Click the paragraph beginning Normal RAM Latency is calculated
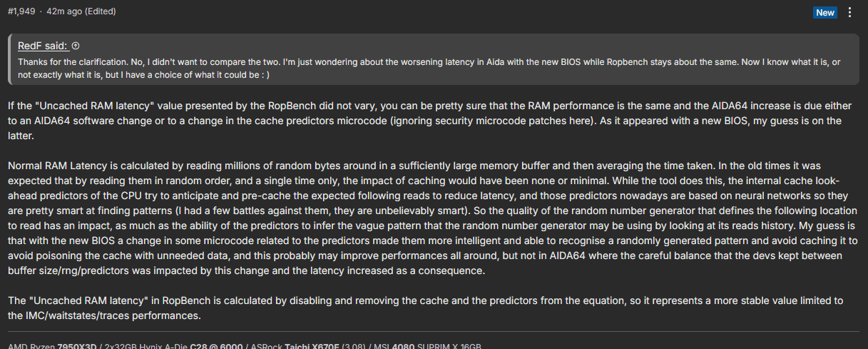Screen dimensions: 868x349 432,218
